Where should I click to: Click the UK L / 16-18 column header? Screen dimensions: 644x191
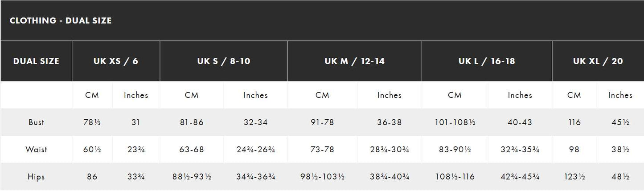coord(487,61)
